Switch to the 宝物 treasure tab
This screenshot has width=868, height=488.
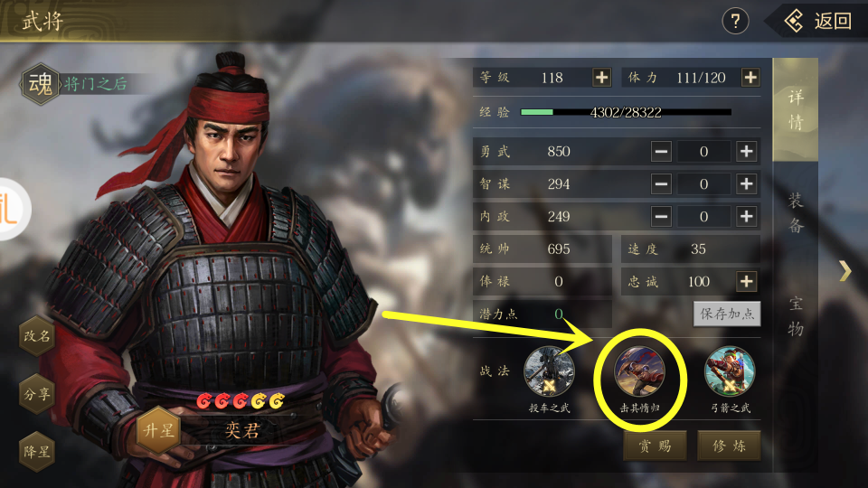click(x=796, y=316)
